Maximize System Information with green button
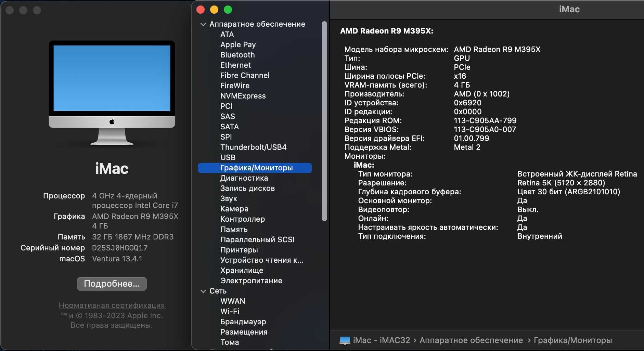Image resolution: width=644 pixels, height=351 pixels. click(x=228, y=10)
